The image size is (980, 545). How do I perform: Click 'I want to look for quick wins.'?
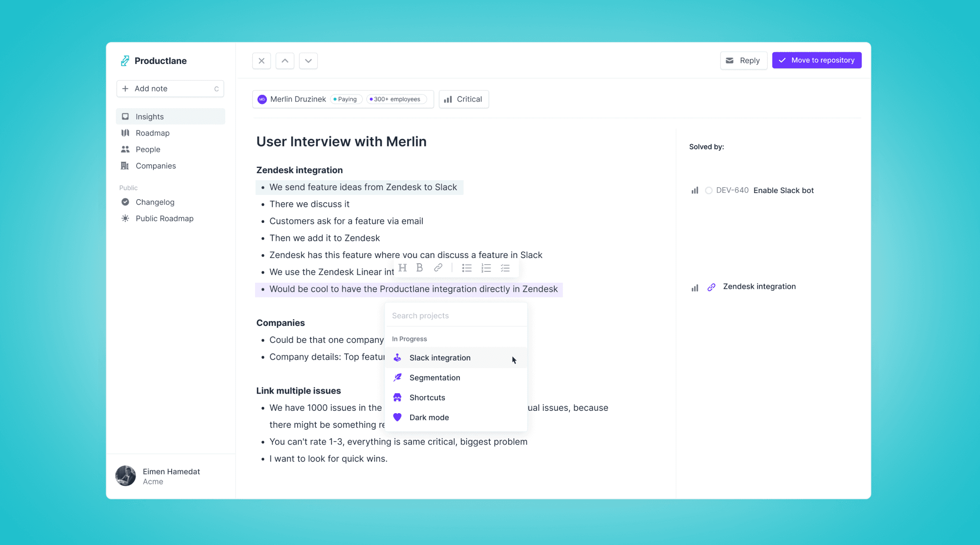coord(328,459)
